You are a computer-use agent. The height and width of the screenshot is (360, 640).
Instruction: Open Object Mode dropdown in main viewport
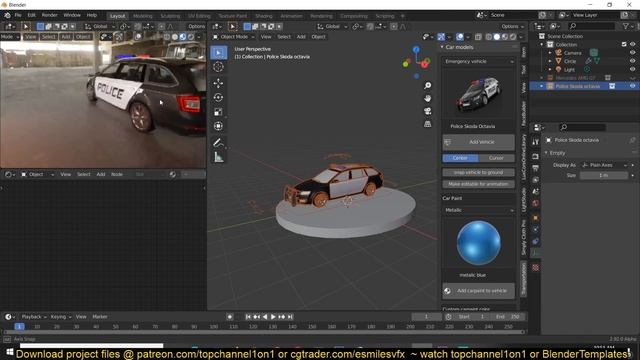[x=234, y=37]
